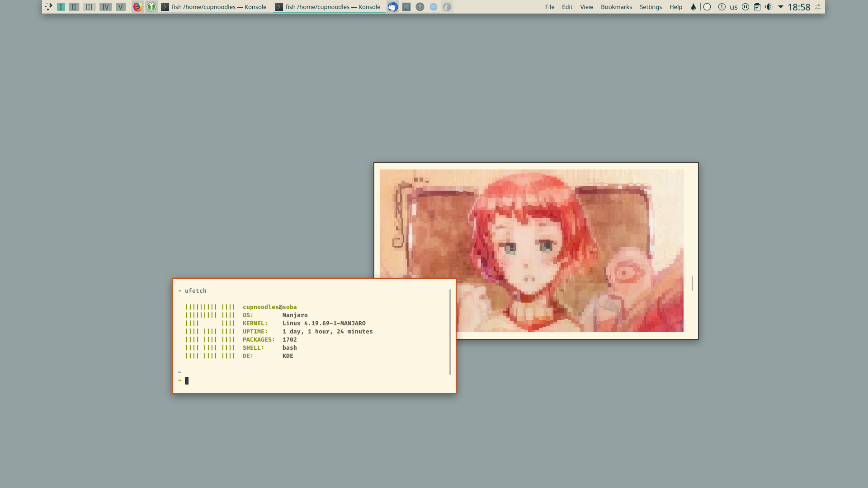Click the terminal prompt cursor line
Viewport: 868px width, 488px height.
click(187, 380)
